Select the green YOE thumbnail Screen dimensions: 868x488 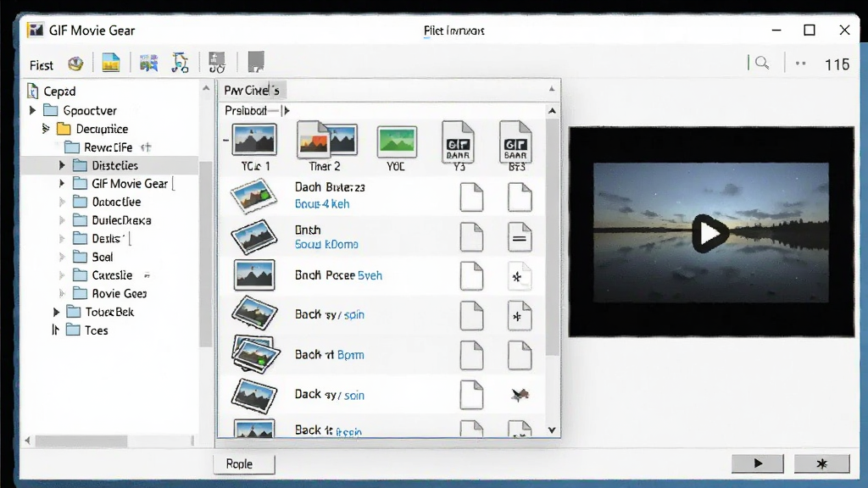397,141
